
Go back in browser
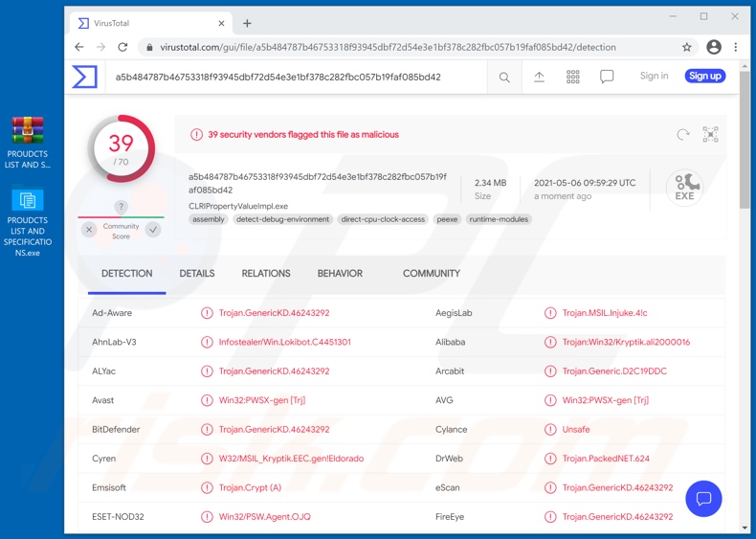pos(79,47)
